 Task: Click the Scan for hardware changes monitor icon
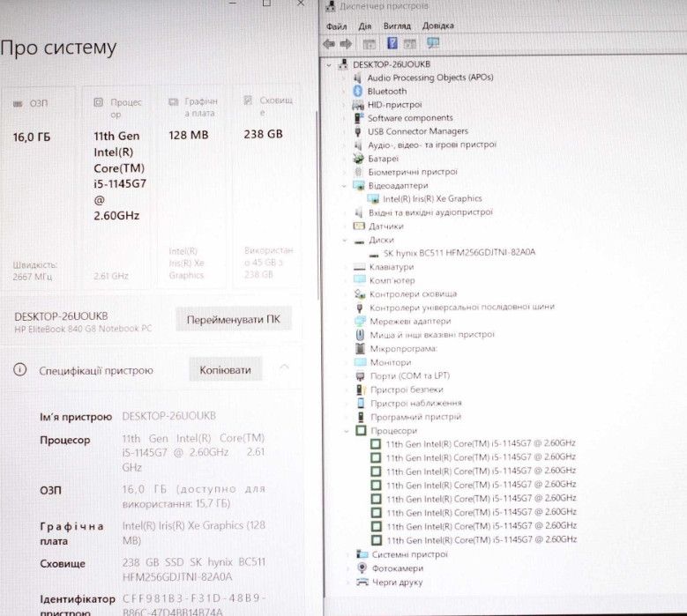click(x=433, y=42)
